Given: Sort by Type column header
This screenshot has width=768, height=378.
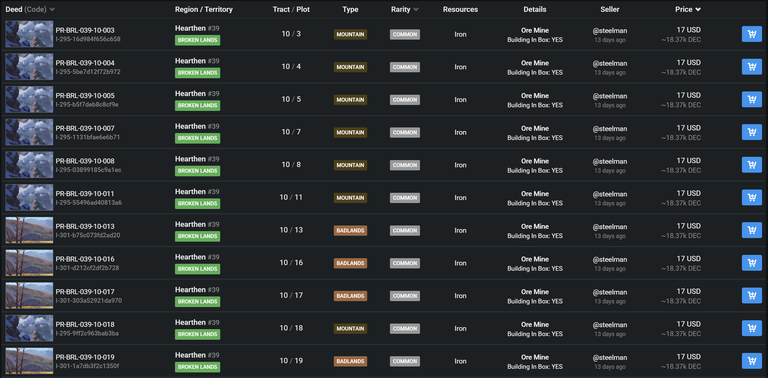Looking at the screenshot, I should click(x=350, y=9).
